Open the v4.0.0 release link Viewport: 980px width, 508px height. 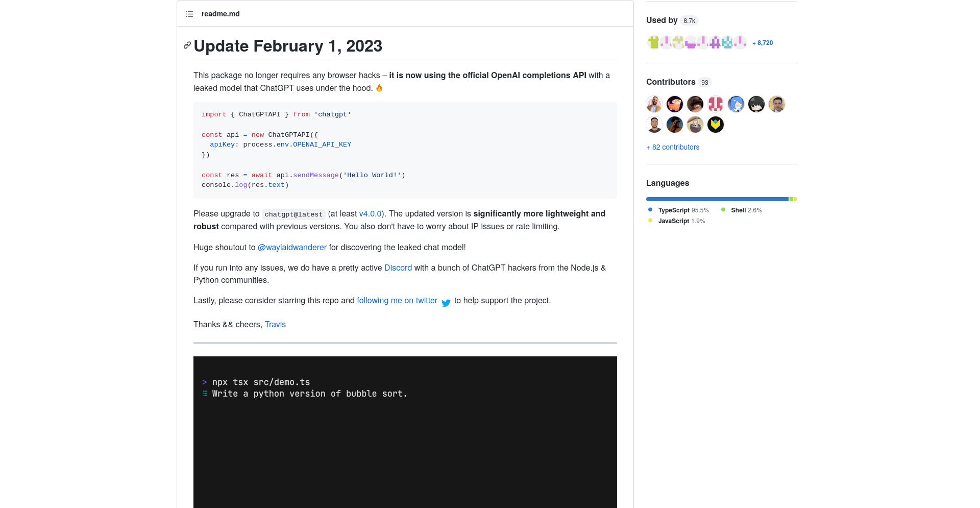(x=370, y=214)
